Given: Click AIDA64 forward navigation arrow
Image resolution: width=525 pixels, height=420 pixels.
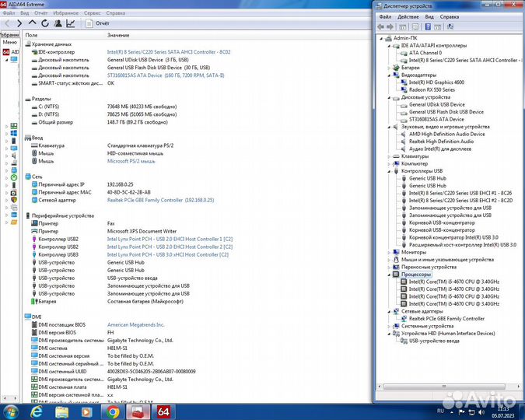Looking at the screenshot, I should tap(19, 23).
